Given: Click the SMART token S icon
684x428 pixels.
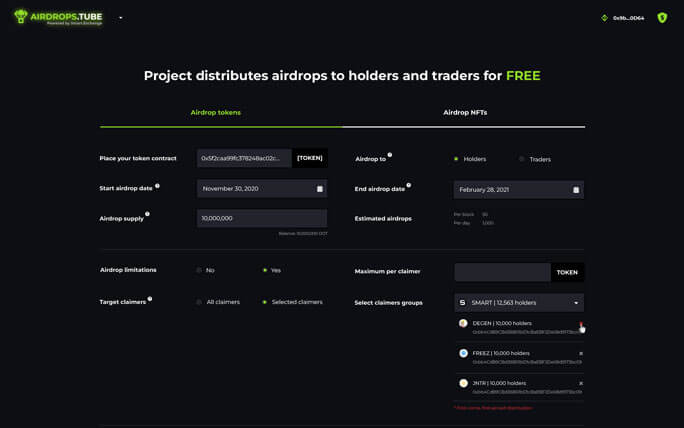Looking at the screenshot, I should [x=462, y=302].
